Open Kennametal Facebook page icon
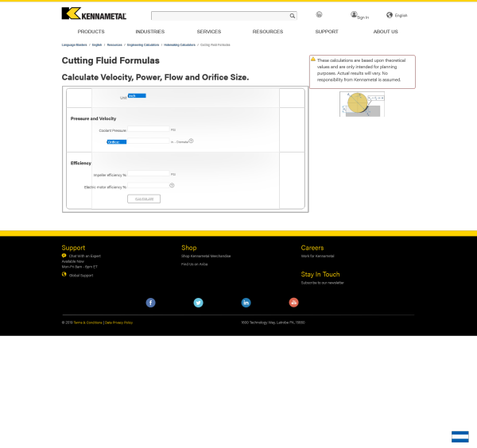This screenshot has height=448, width=477. [x=150, y=303]
